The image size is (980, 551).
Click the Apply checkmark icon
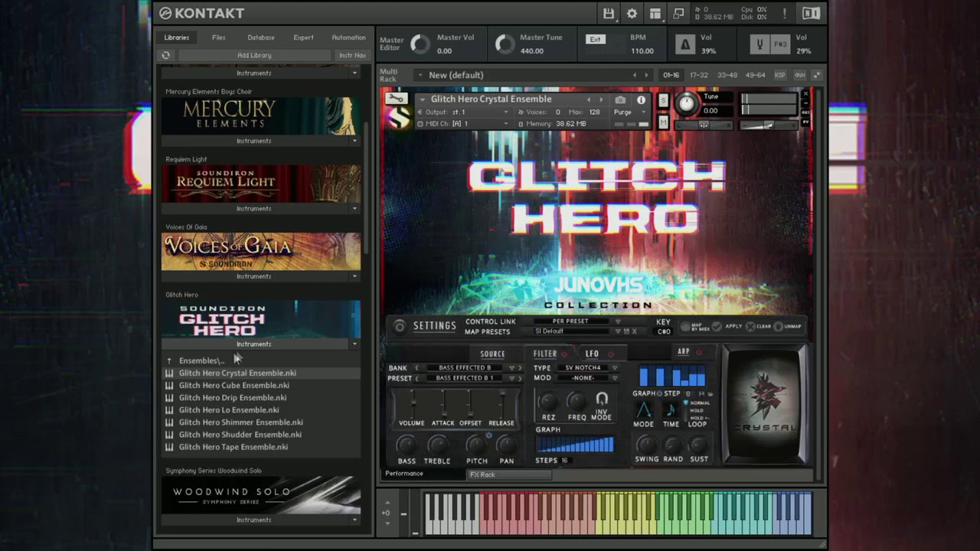click(717, 326)
